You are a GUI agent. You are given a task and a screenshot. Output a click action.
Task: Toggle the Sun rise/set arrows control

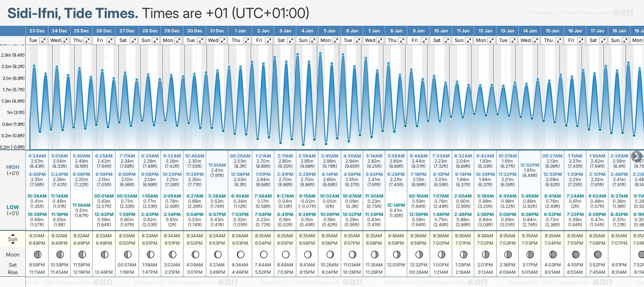(13, 239)
